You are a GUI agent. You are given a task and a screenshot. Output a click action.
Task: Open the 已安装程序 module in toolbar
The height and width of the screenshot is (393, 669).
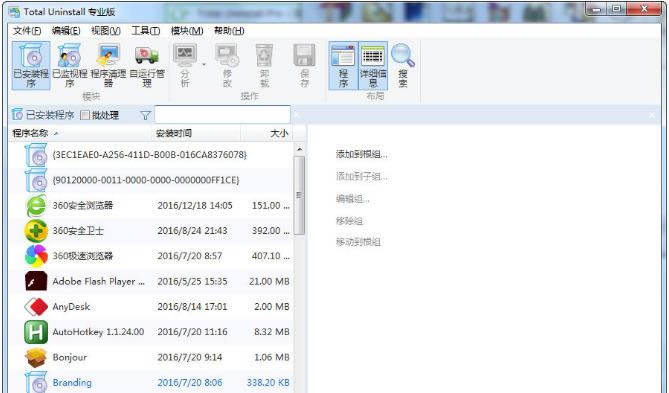click(31, 65)
